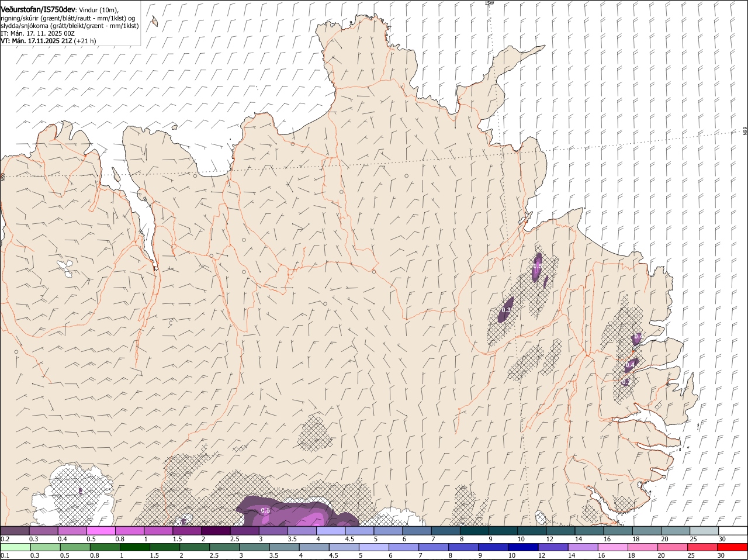Viewport: 748px width, 560px height.
Task: Click upper legend swatch between 6 and 7
Action: coord(417,531)
